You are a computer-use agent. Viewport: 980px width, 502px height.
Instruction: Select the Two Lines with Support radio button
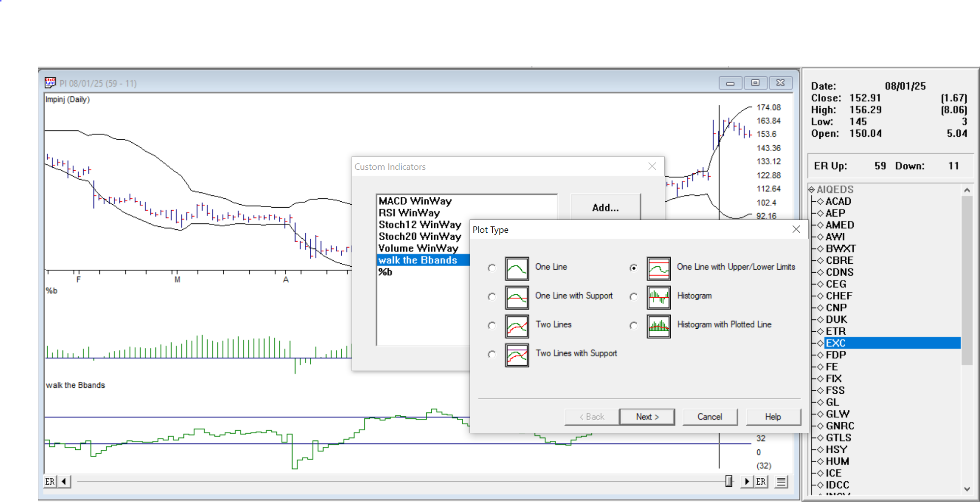[492, 354]
